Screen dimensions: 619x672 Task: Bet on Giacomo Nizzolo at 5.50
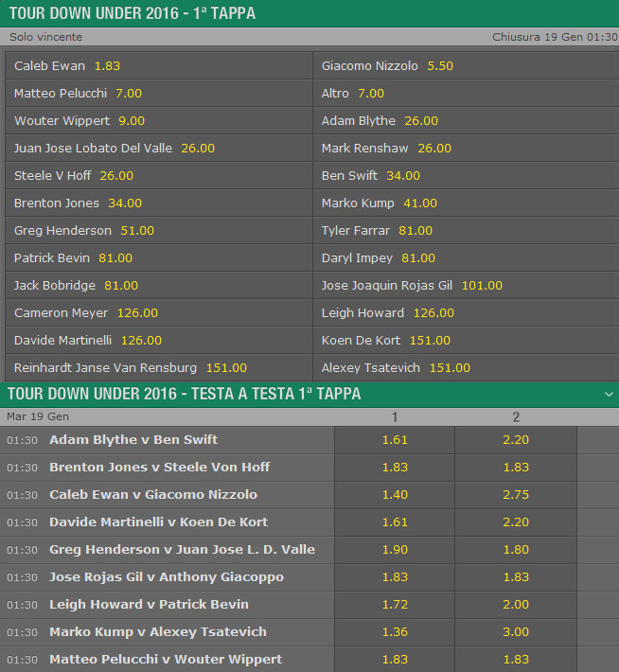(x=466, y=65)
